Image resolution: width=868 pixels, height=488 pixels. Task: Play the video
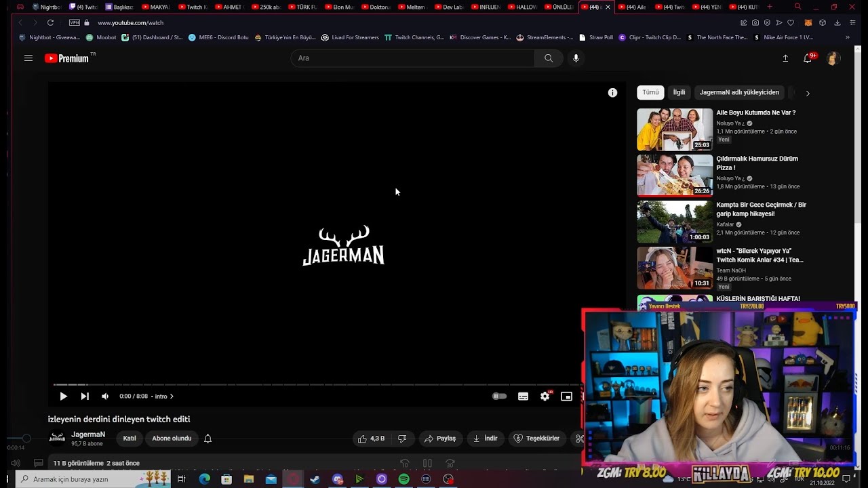[x=63, y=396]
